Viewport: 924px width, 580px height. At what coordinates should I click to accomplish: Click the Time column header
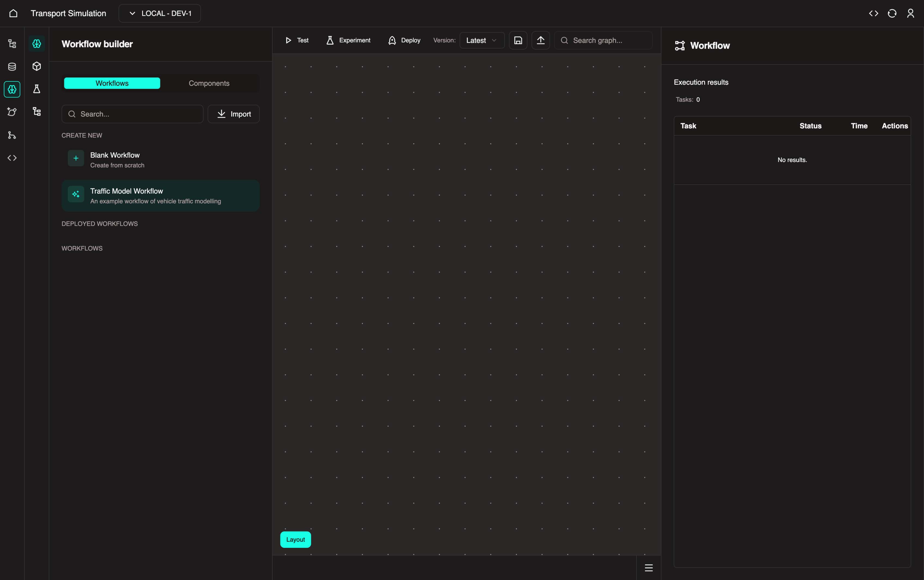859,126
